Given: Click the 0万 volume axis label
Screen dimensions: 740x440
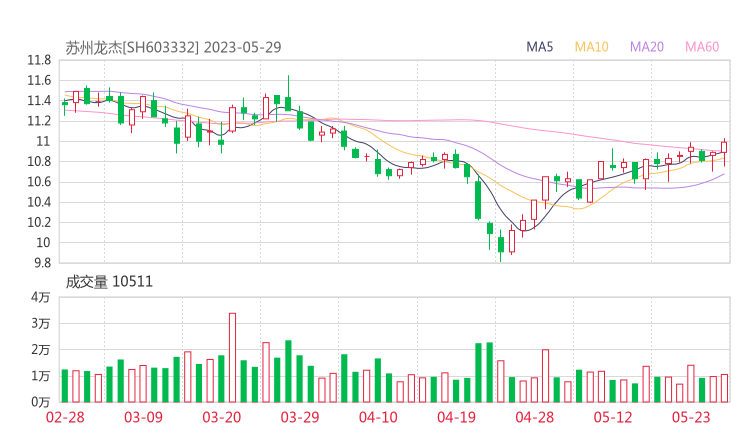Looking at the screenshot, I should (41, 402).
